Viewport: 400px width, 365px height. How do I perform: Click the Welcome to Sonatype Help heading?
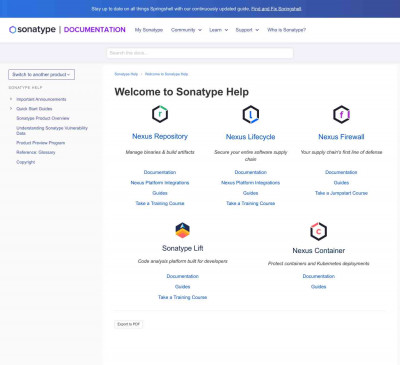coord(182,92)
